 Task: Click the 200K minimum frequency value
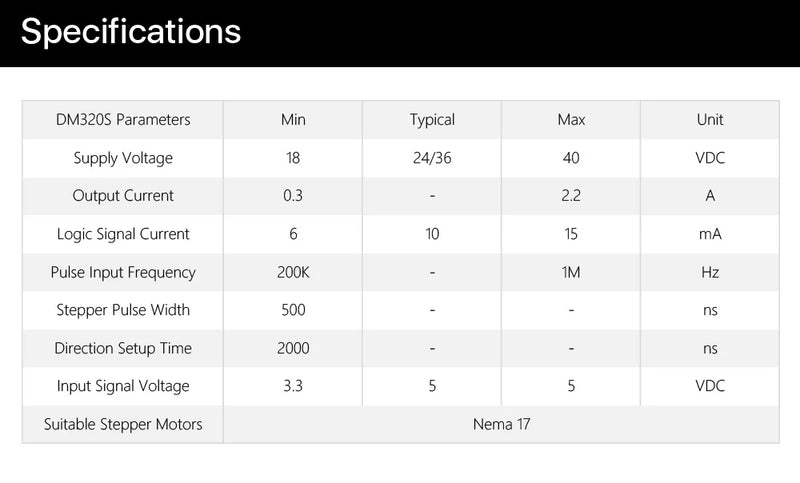pos(293,272)
